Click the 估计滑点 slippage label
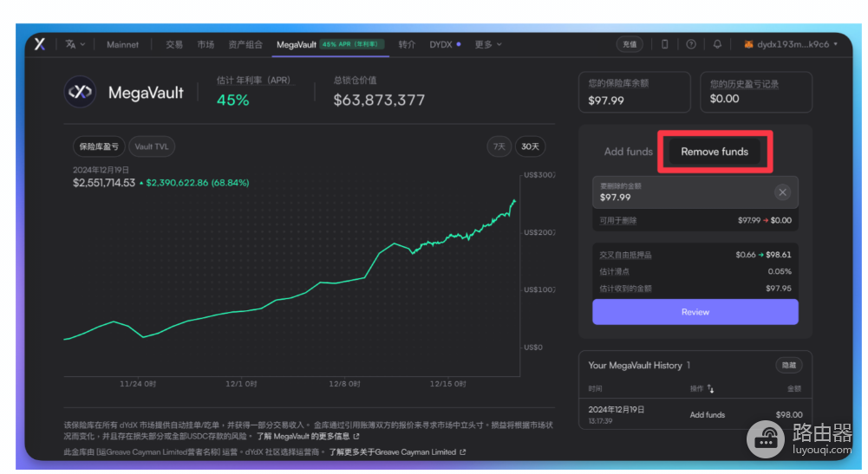The height and width of the screenshot is (474, 868). pos(615,271)
